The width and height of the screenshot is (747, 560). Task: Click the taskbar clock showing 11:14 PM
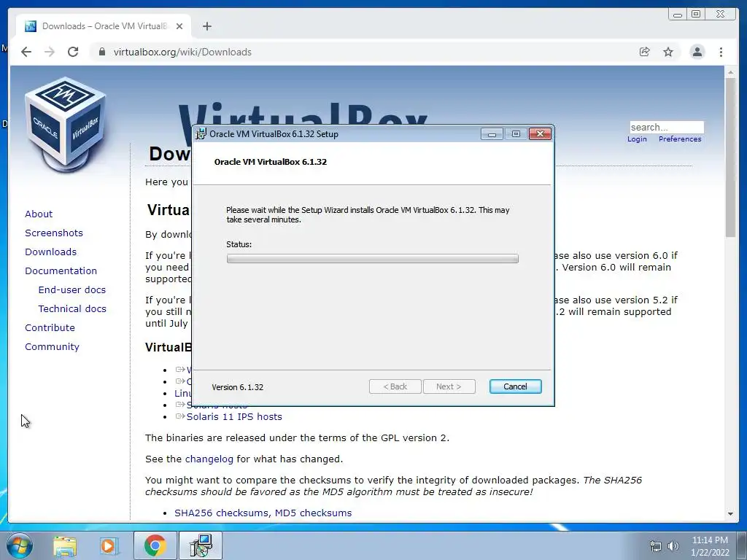710,546
